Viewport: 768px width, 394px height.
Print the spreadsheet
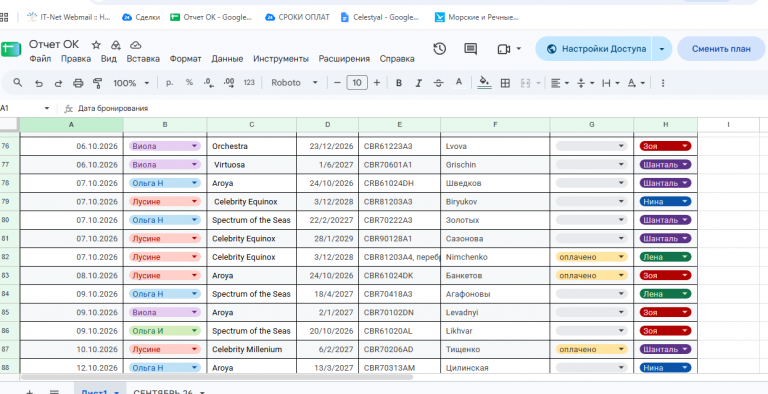(x=78, y=83)
